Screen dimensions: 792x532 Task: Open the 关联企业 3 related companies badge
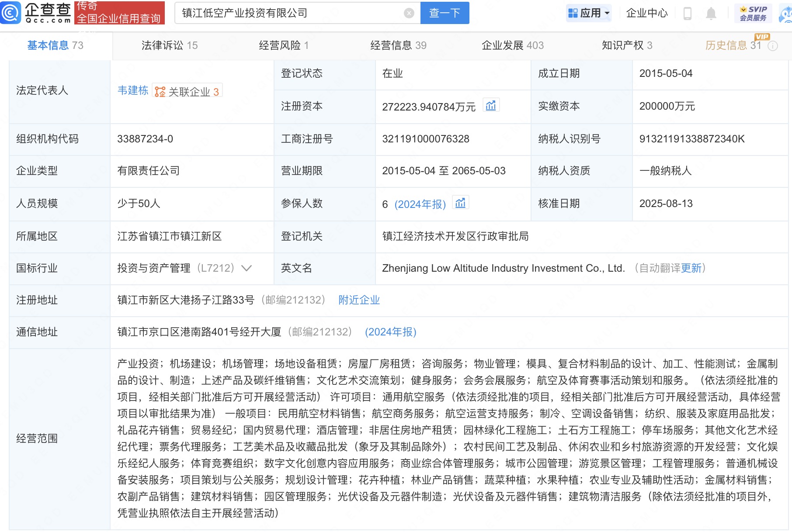[x=188, y=91]
